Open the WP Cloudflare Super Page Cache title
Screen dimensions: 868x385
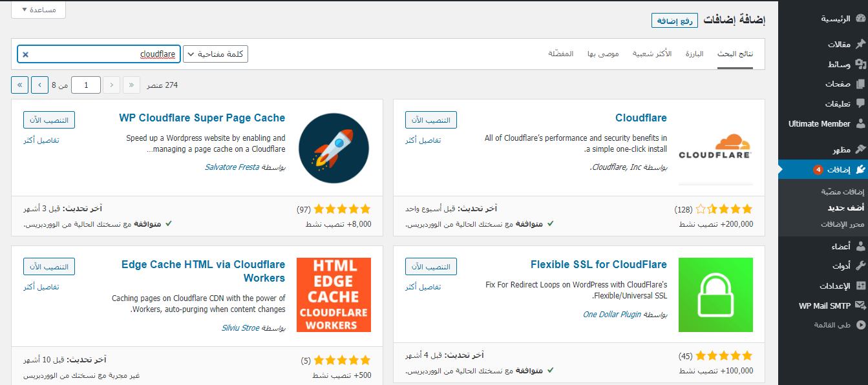[202, 118]
